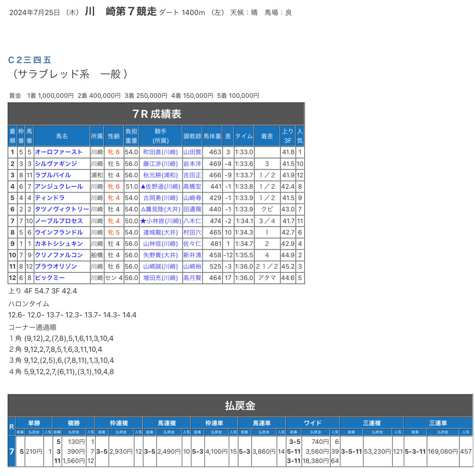
Task: Open trainer page 山田質
Action: tap(192, 152)
